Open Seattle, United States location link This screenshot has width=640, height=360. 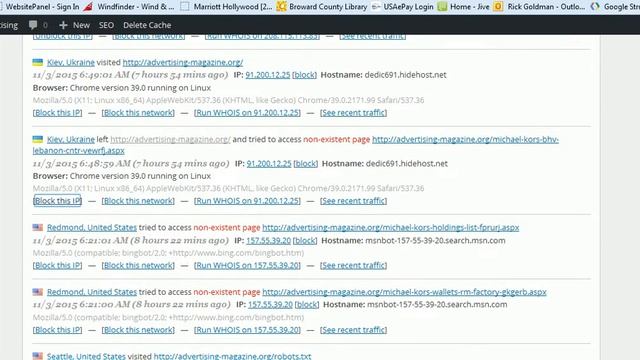click(86, 356)
